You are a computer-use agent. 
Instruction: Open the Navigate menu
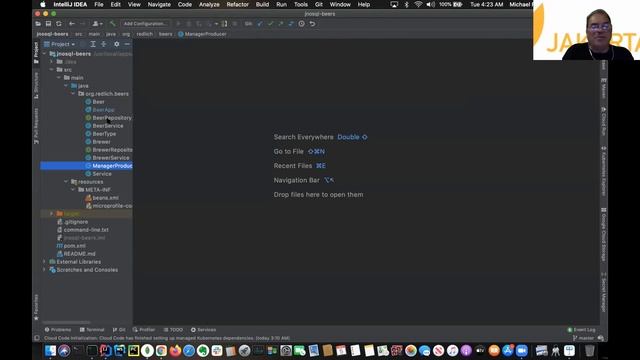159,4
